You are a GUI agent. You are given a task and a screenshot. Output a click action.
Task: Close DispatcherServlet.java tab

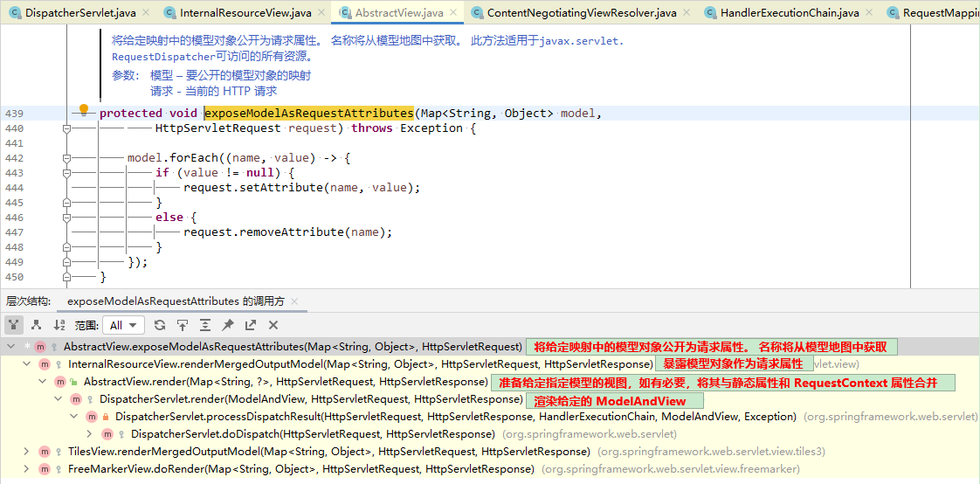tap(146, 12)
